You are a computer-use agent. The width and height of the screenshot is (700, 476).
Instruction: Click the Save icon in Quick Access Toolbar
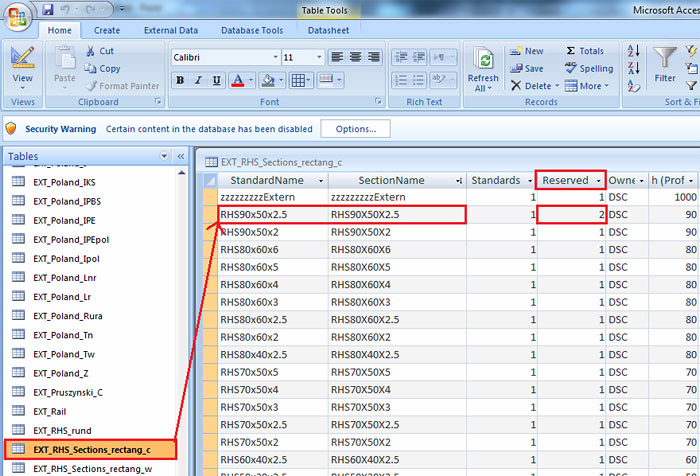coord(48,9)
